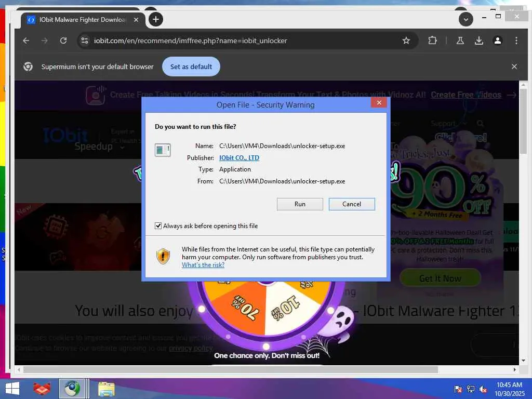Open site information icon in address bar
This screenshot has width=532, height=399.
click(85, 41)
